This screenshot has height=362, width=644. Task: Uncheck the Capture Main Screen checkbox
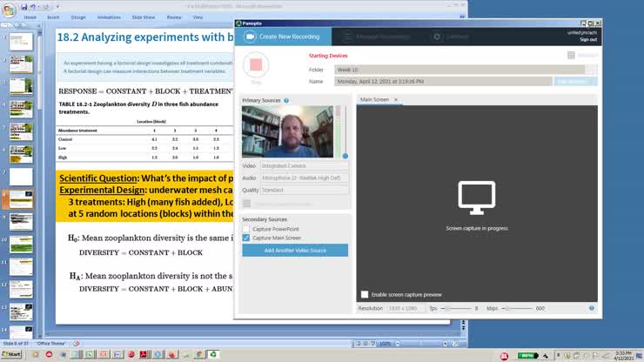(x=246, y=238)
